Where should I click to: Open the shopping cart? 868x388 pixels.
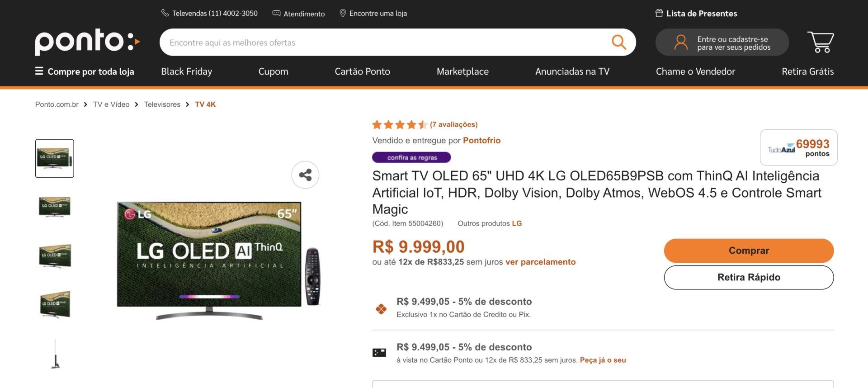(x=820, y=42)
